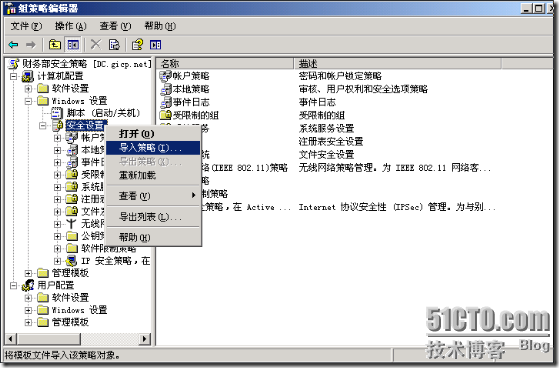559x368 pixels.
Task: Click the Back arrow toolbar icon
Action: [x=14, y=45]
